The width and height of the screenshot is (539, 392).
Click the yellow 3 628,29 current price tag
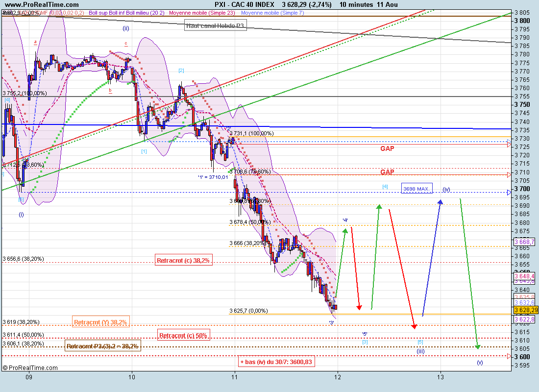(x=525, y=310)
